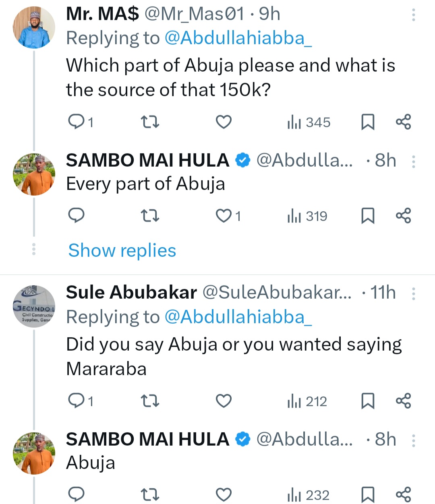Expand thread with Show replies
The width and height of the screenshot is (435, 504).
click(122, 250)
